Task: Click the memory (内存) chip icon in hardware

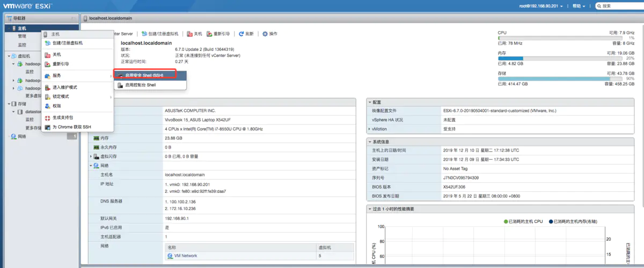Action: 96,138
